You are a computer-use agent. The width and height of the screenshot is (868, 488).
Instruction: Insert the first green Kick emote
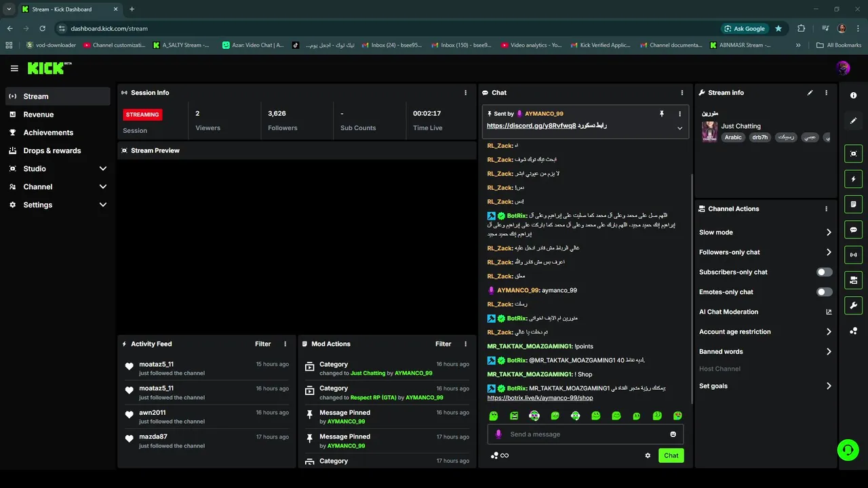click(494, 415)
